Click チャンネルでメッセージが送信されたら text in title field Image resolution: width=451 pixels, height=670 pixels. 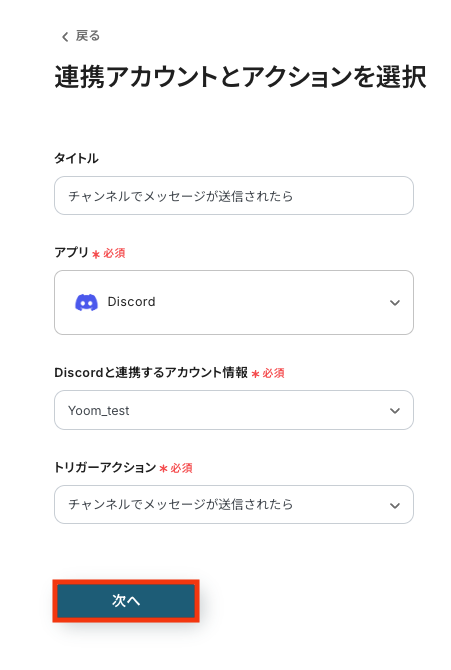click(x=181, y=196)
